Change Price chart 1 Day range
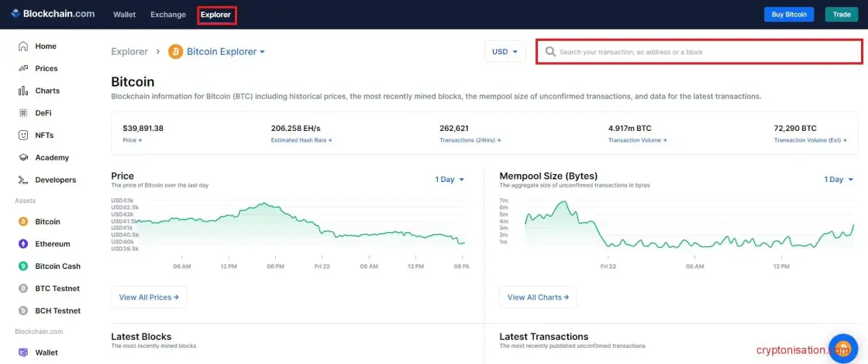The image size is (868, 364). tap(449, 179)
